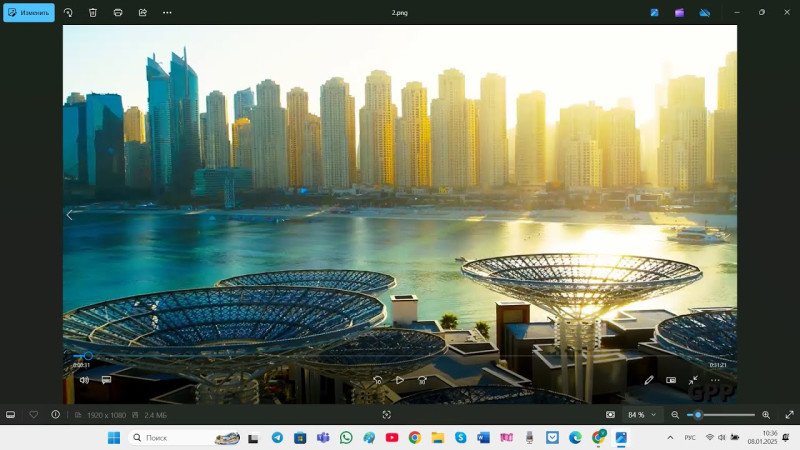Go to previous image using left arrow
The image size is (800, 450).
pyautogui.click(x=70, y=215)
